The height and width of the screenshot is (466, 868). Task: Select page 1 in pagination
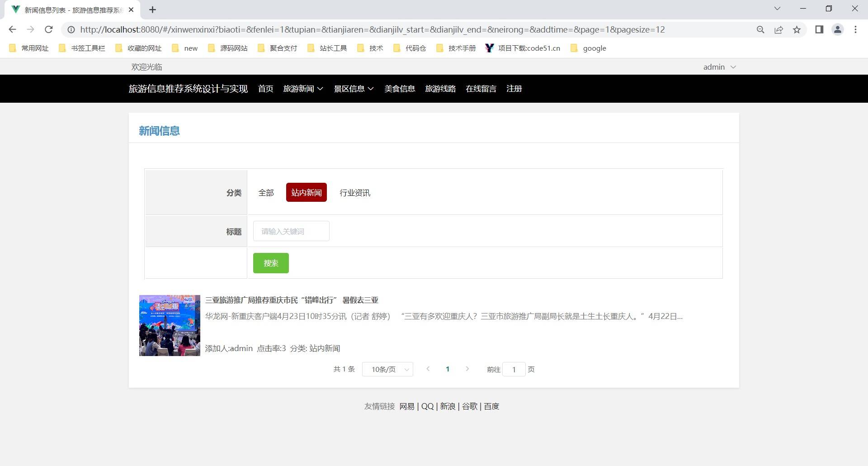[x=448, y=369]
